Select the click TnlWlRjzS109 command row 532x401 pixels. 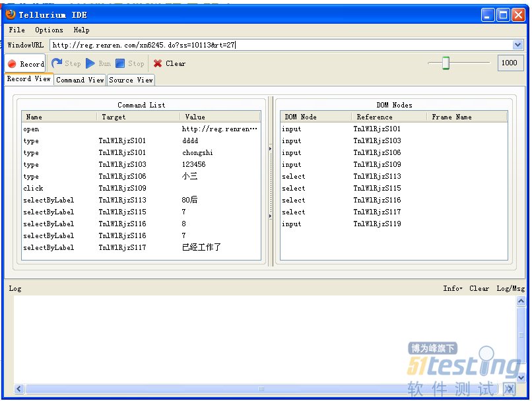coord(141,188)
